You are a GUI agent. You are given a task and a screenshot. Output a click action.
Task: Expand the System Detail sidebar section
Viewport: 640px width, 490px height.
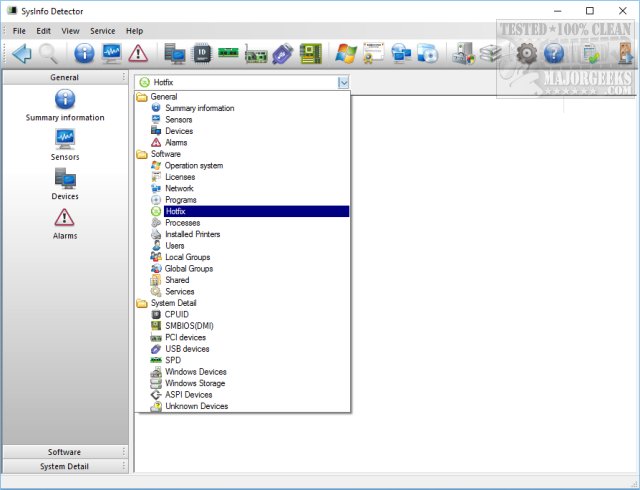(65, 466)
